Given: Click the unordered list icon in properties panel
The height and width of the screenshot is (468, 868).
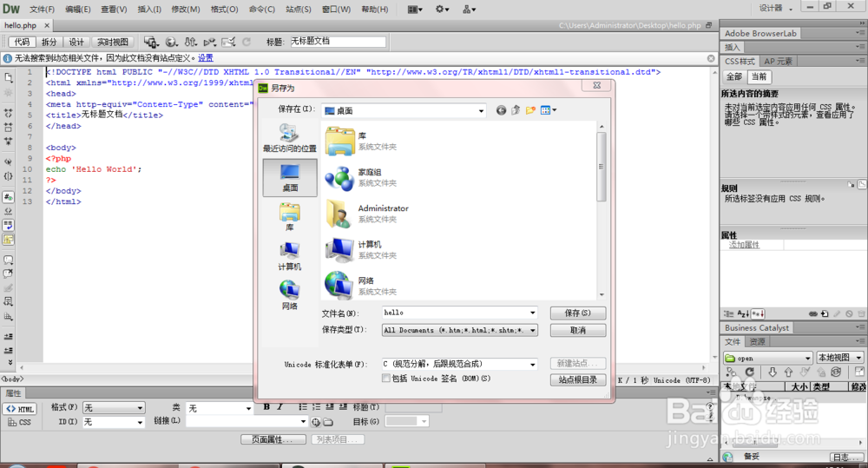Looking at the screenshot, I should pyautogui.click(x=303, y=406).
